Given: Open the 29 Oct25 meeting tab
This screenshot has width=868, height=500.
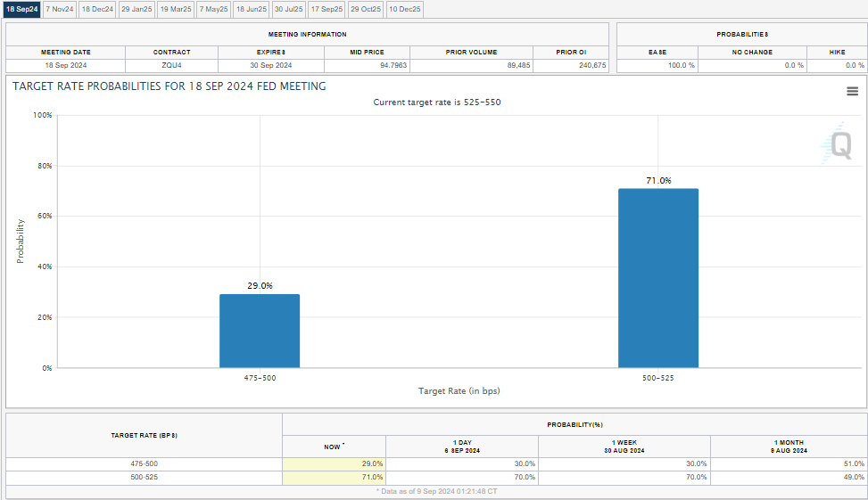Looking at the screenshot, I should pyautogui.click(x=366, y=9).
